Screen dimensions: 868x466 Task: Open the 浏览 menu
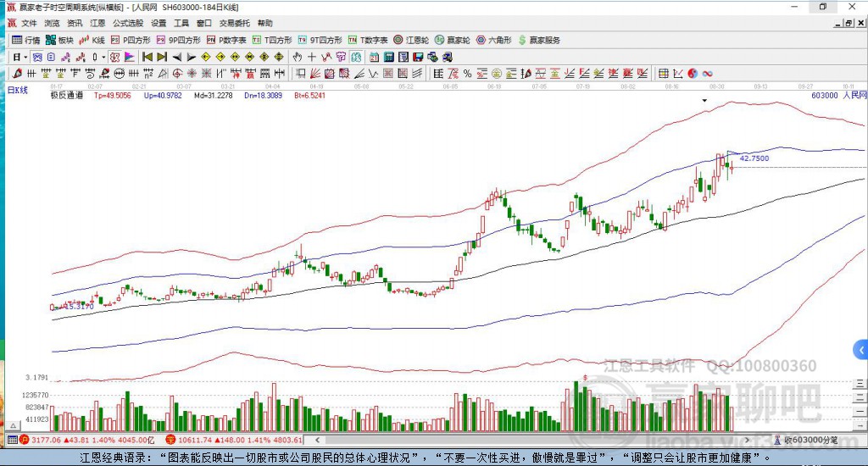coord(52,23)
